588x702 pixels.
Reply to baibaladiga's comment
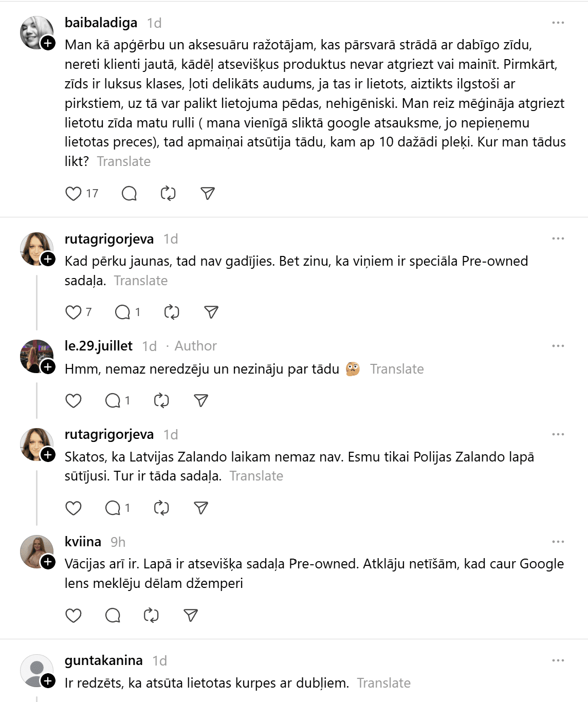tap(129, 194)
